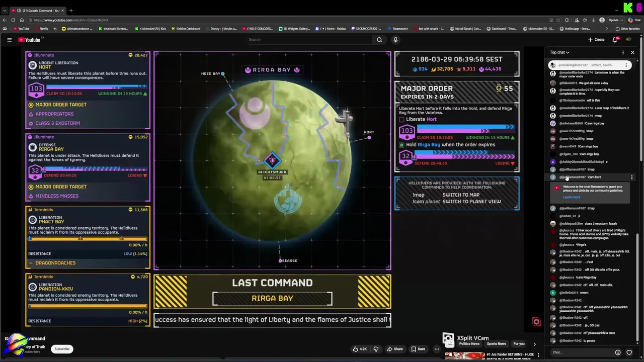Expand the browser tab list chevron
The image size is (644, 362).
click(5, 11)
